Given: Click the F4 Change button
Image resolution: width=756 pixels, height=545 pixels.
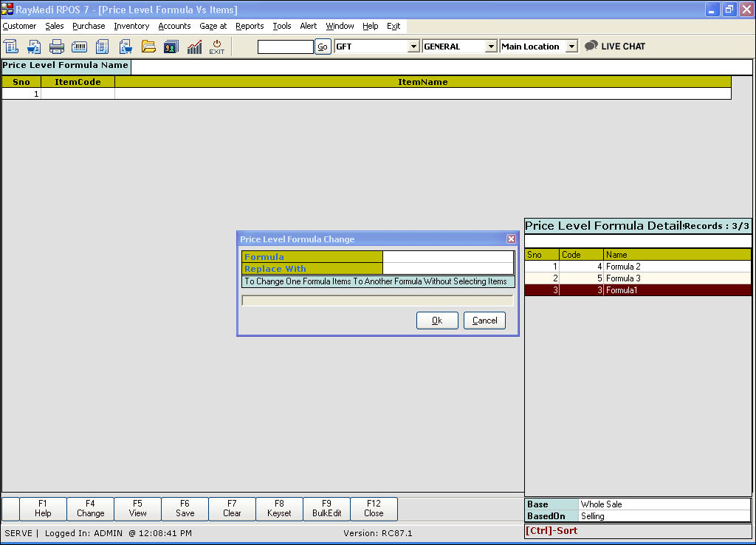Looking at the screenshot, I should [90, 509].
